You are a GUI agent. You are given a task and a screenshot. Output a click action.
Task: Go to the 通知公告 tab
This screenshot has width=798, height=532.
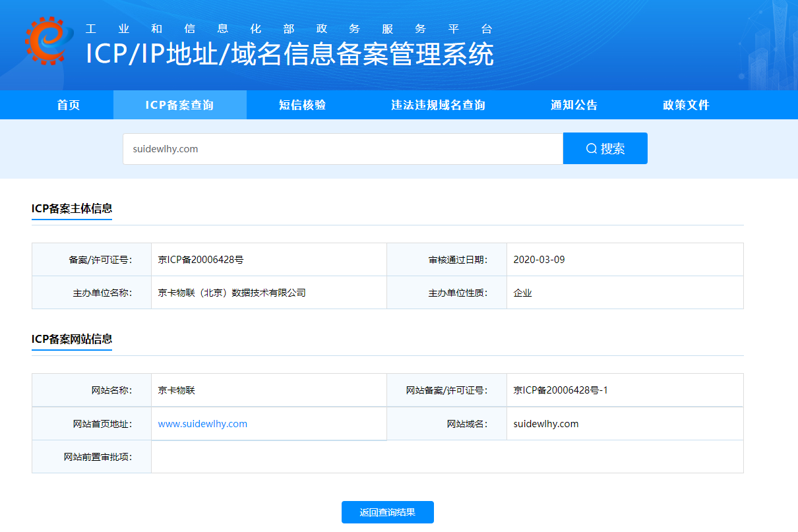coord(574,105)
